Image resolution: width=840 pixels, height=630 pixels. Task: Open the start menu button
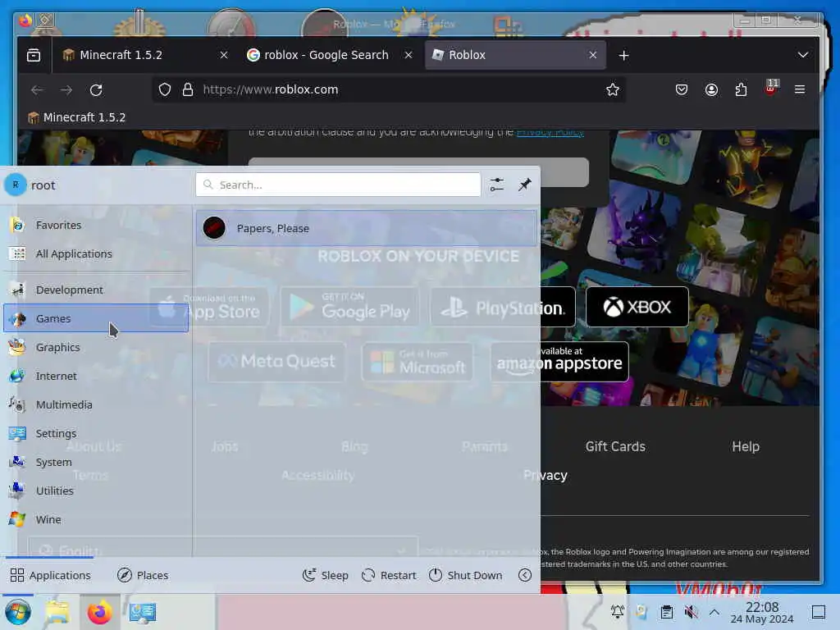pos(18,612)
